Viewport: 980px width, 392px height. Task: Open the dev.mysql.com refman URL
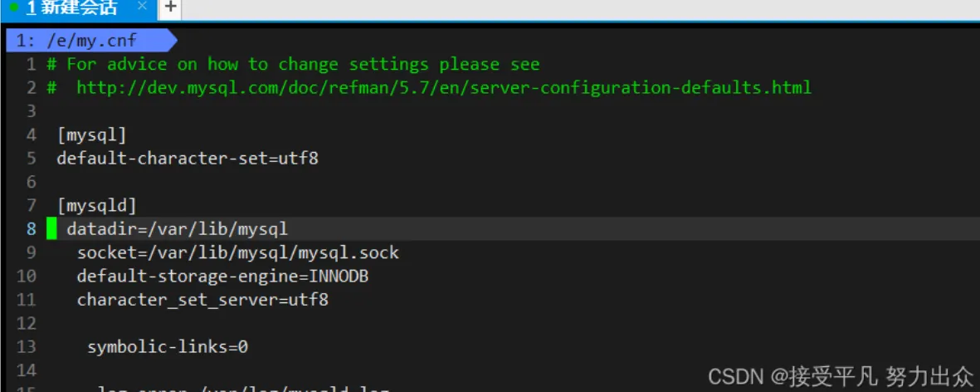(x=443, y=87)
